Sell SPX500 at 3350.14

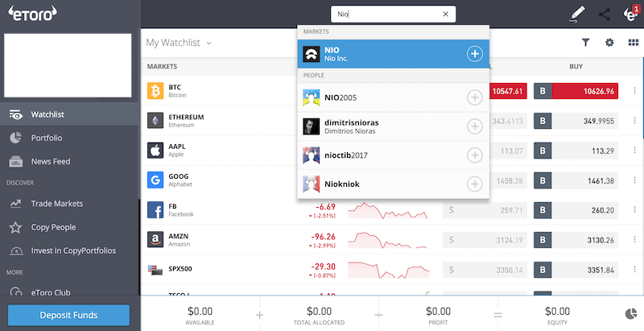click(x=485, y=270)
